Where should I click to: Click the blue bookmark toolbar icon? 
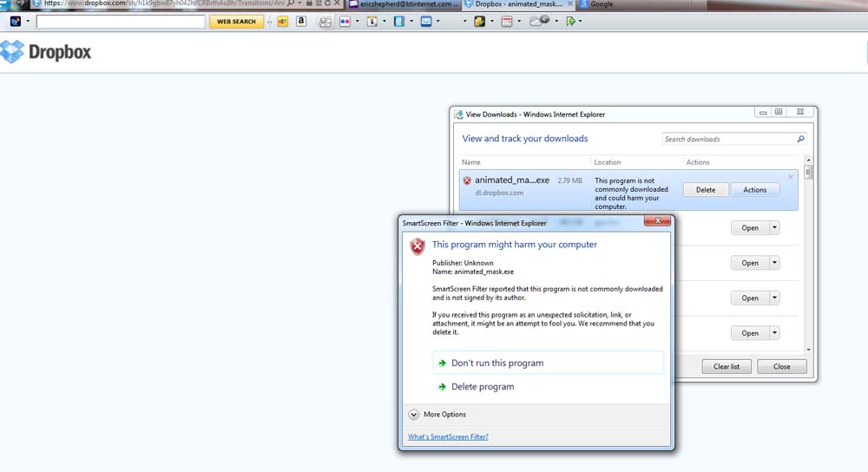point(399,22)
